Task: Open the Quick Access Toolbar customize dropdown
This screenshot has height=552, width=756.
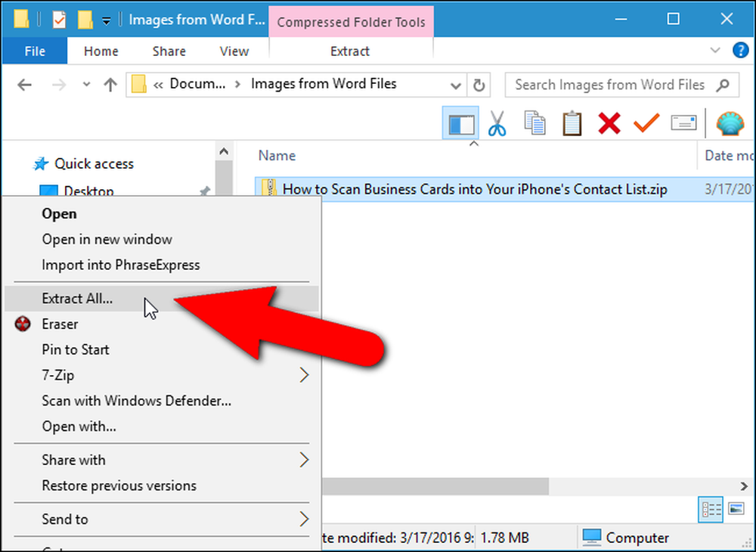Action: [106, 20]
